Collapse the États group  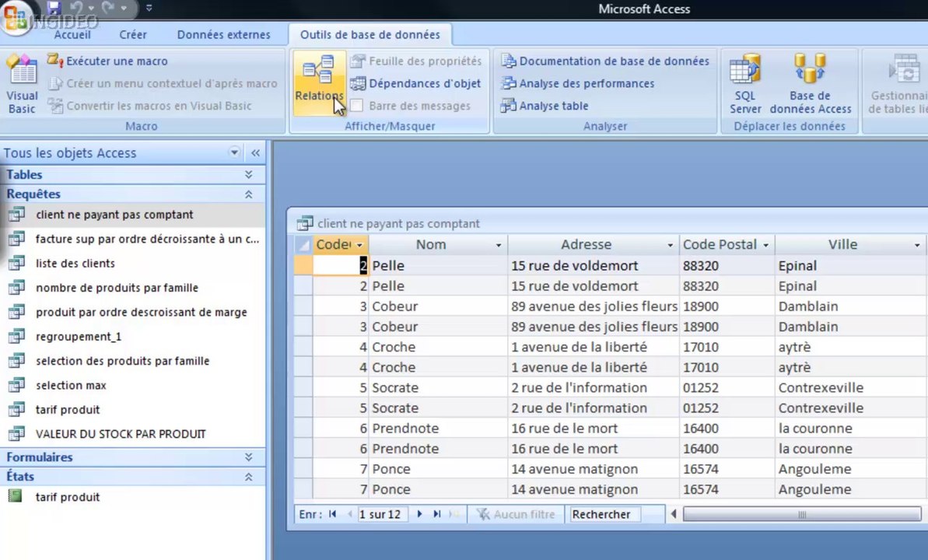coord(249,477)
